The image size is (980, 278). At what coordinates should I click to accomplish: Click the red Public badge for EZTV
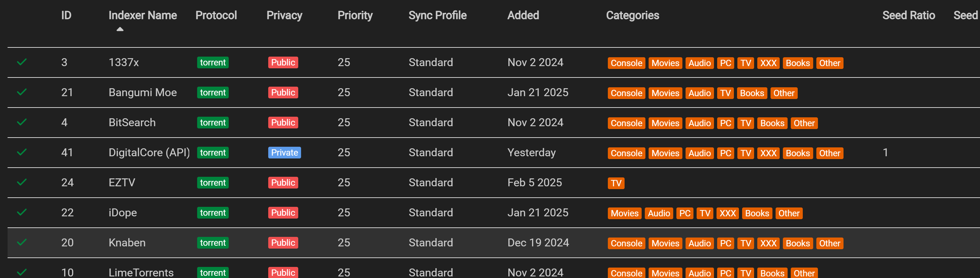pyautogui.click(x=283, y=183)
